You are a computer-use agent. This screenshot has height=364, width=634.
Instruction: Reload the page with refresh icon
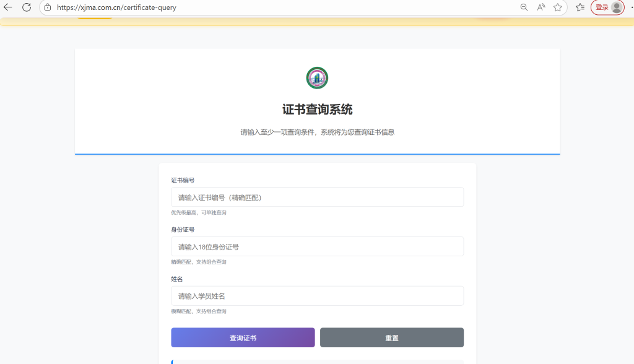27,7
